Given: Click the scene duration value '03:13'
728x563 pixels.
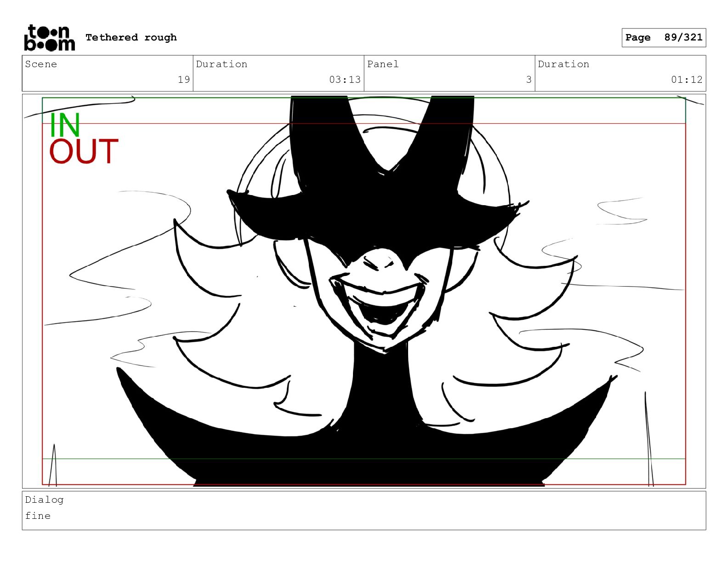Looking at the screenshot, I should (x=345, y=80).
